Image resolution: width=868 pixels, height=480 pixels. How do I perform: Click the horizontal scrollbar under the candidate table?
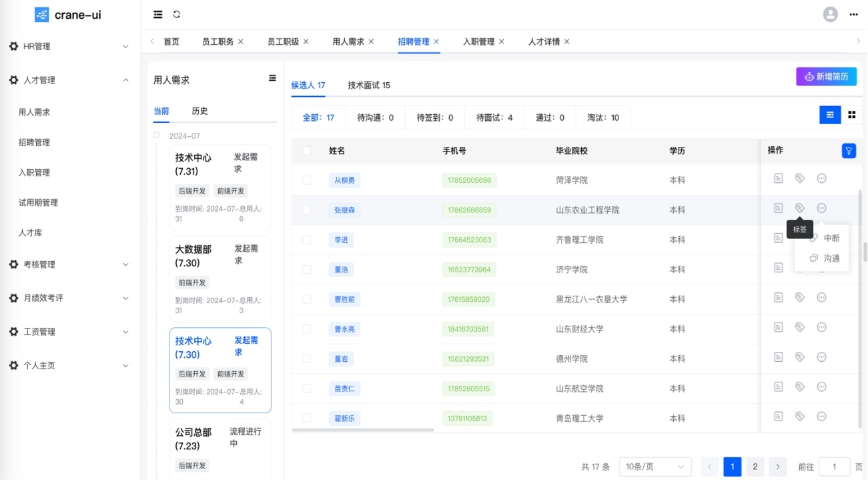point(363,430)
